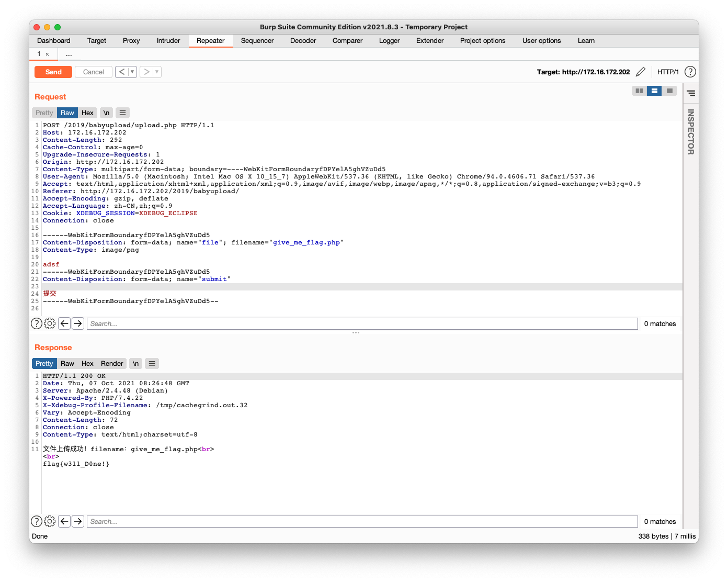This screenshot has height=582, width=728.
Task: Go to previous request with back arrow
Action: click(x=122, y=72)
